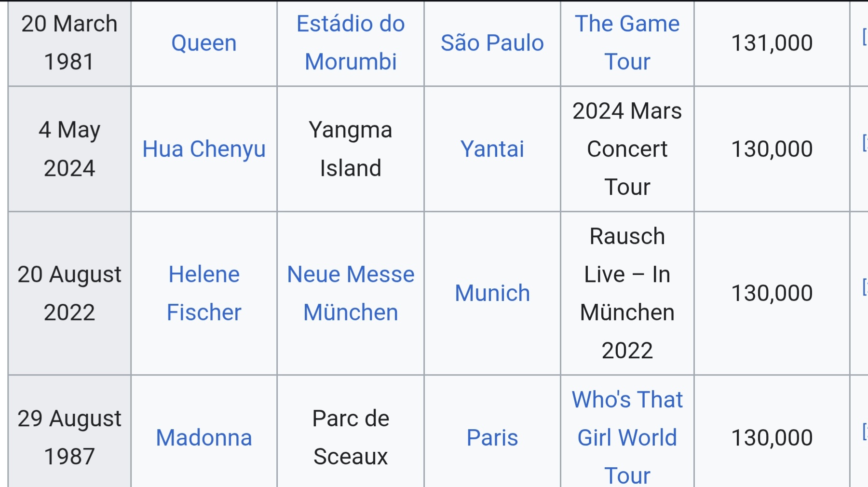Image resolution: width=868 pixels, height=487 pixels.
Task: Open the Neue Messe München venue link
Action: 351,293
